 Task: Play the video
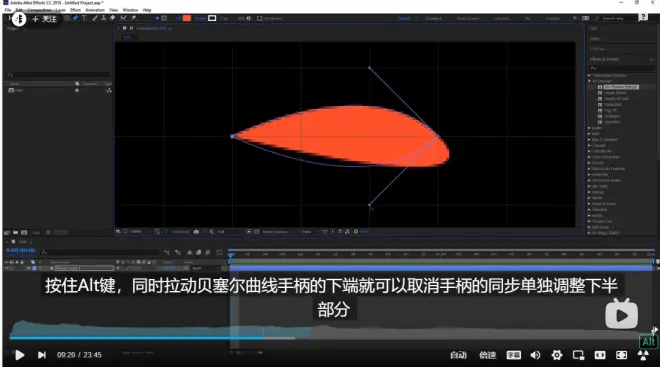19,355
